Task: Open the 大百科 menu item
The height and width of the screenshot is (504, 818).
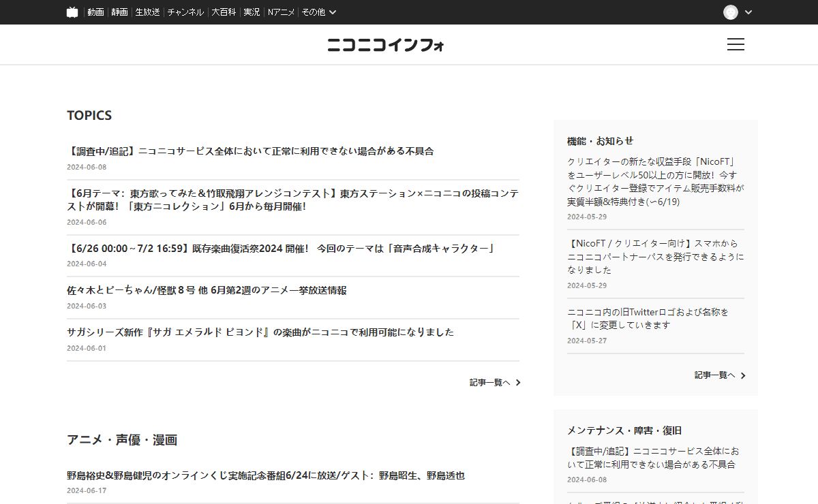Action: coord(224,12)
